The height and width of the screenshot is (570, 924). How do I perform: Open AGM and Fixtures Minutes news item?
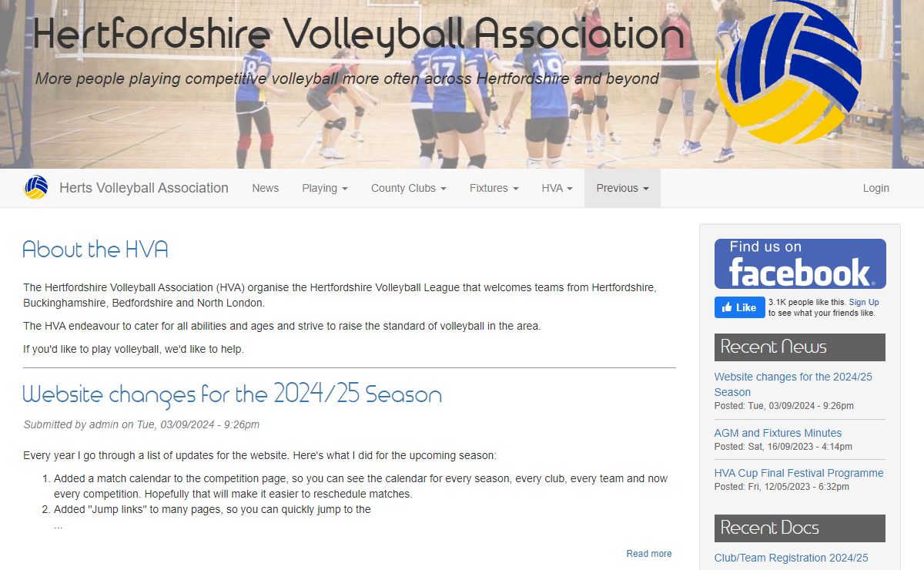pyautogui.click(x=778, y=433)
